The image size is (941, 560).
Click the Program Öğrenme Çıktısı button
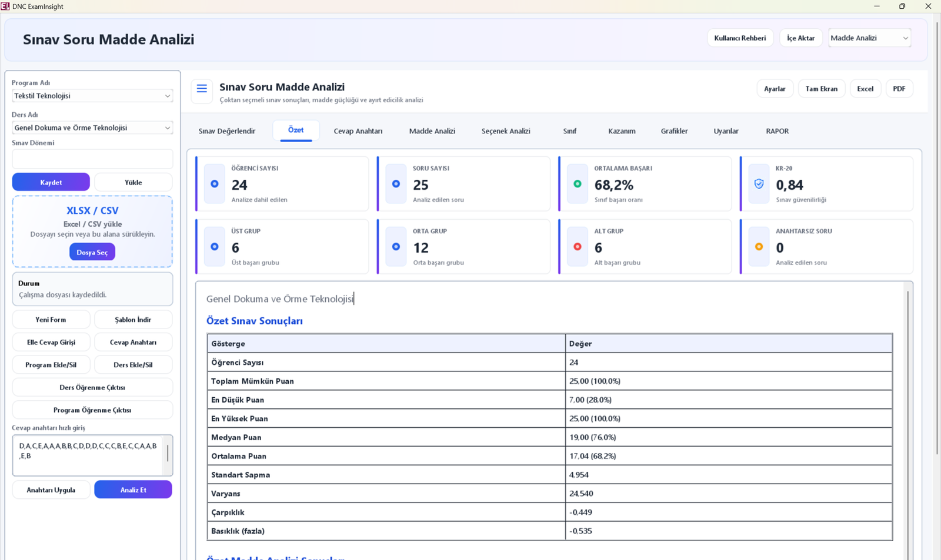(x=92, y=410)
